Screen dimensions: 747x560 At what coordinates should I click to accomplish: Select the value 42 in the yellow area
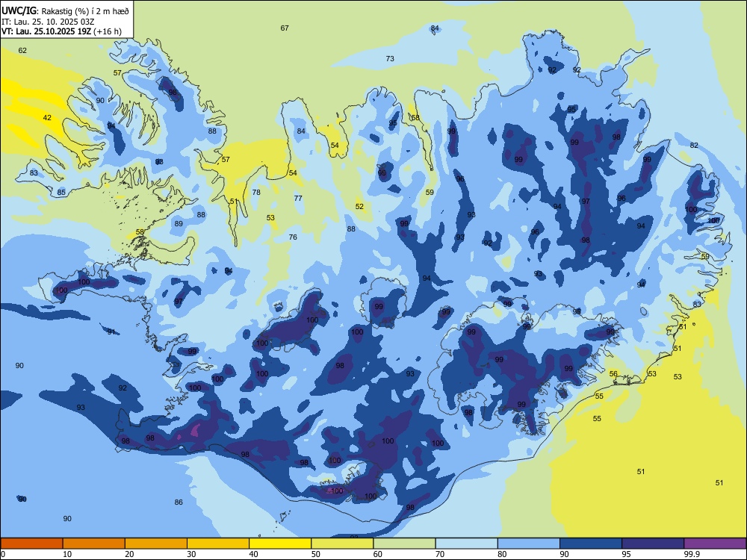[47, 118]
